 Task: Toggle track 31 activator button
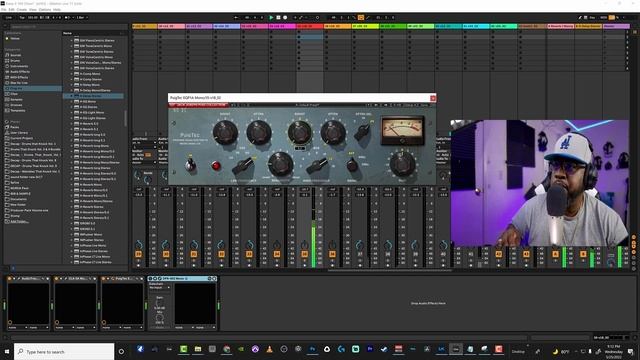point(193,254)
